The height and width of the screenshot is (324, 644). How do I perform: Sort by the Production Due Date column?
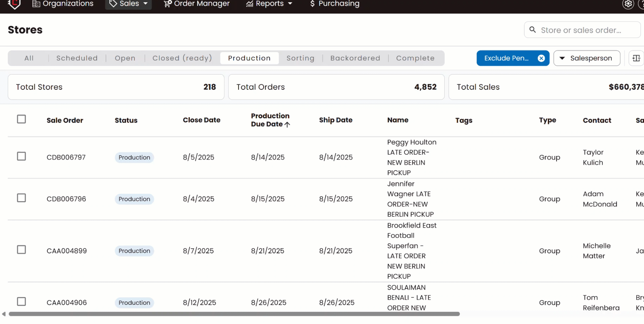(270, 120)
